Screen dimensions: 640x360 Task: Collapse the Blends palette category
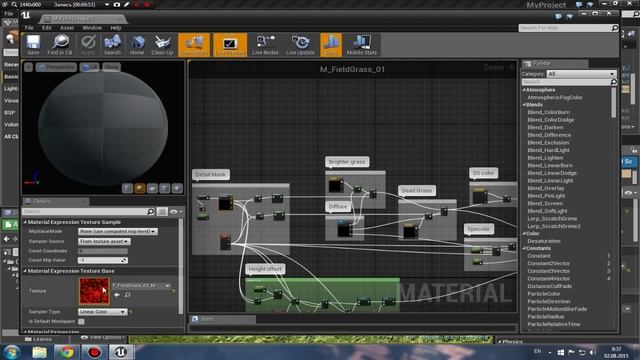[524, 105]
